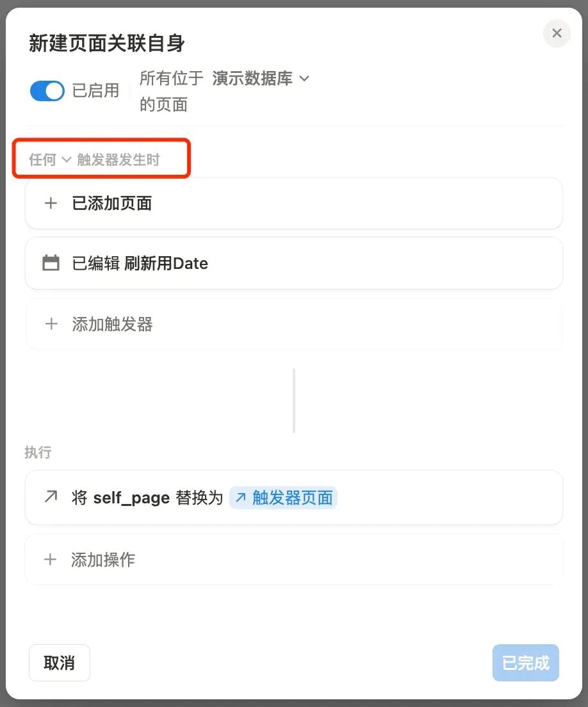Click the 触发器页面 blue chip
The width and height of the screenshot is (588, 707).
[x=284, y=498]
